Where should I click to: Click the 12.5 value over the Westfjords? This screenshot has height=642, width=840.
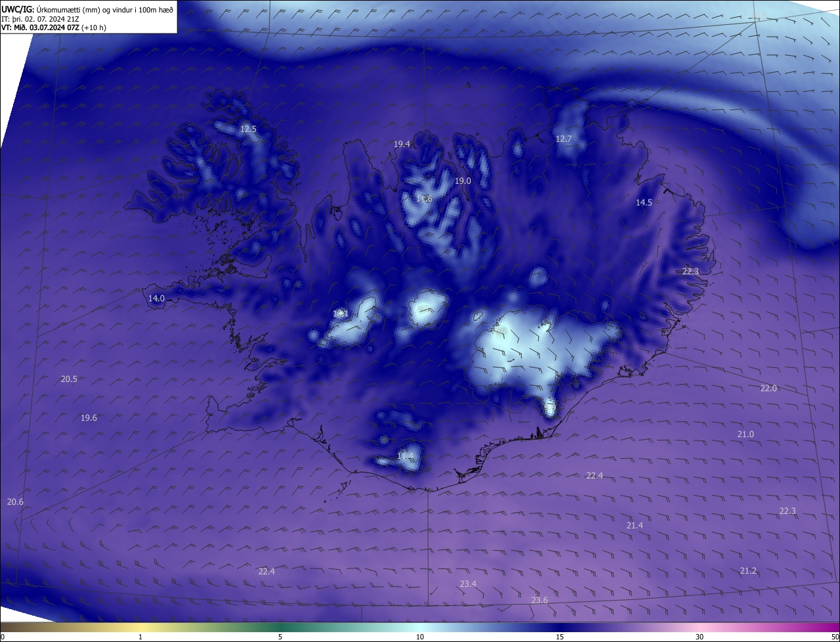coord(248,129)
